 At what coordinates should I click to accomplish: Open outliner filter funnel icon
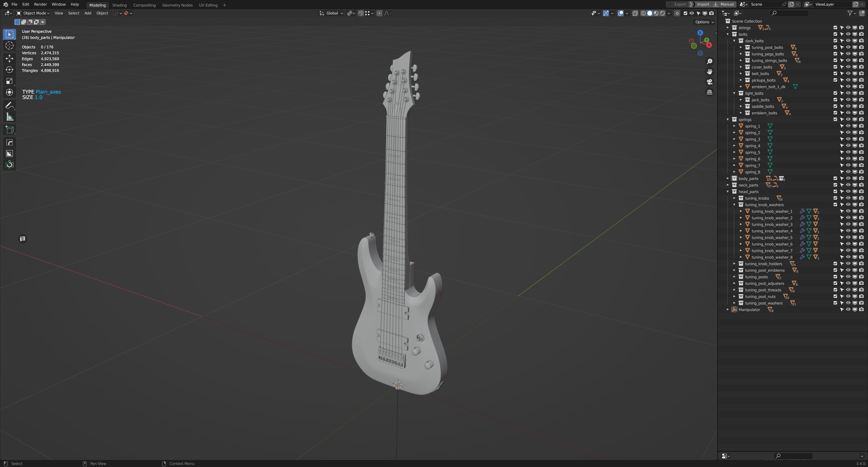[x=850, y=13]
